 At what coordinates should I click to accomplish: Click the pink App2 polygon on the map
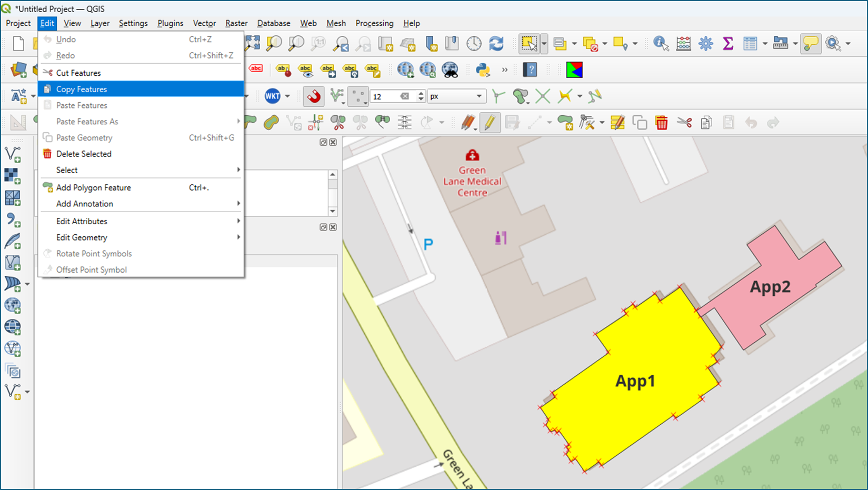click(770, 287)
